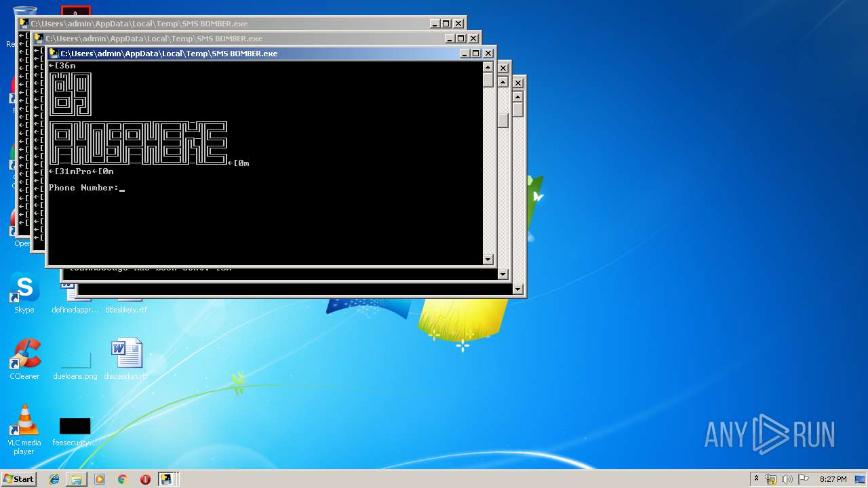Click front console scroll up arrow
868x488 pixels.
488,66
